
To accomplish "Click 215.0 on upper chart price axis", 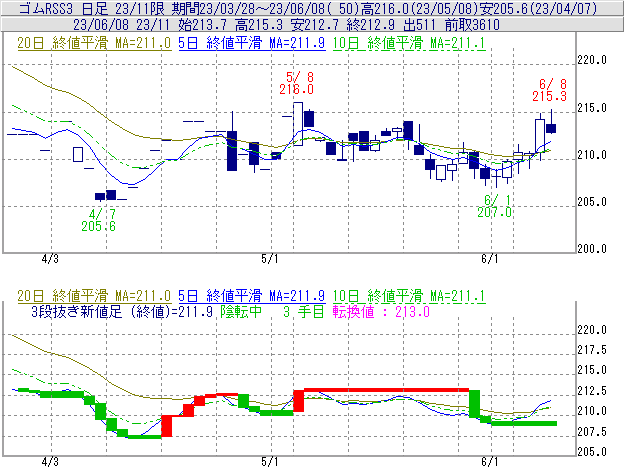I will (592, 108).
